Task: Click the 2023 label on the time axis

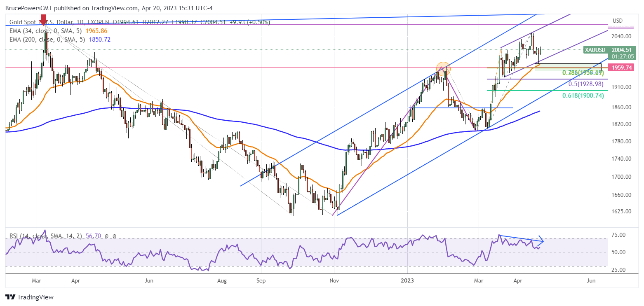Action: 407,280
